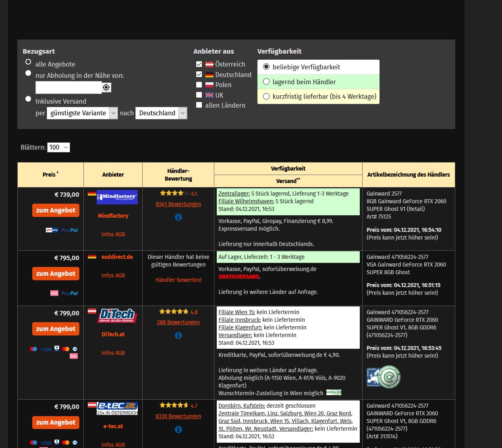Image resolution: width=502 pixels, height=448 pixels.
Task: Open the Blättern page-size dropdown showing 100
Action: pos(58,147)
